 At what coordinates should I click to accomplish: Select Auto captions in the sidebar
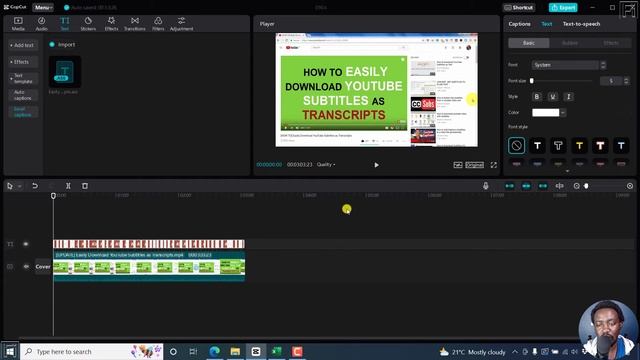click(x=23, y=95)
